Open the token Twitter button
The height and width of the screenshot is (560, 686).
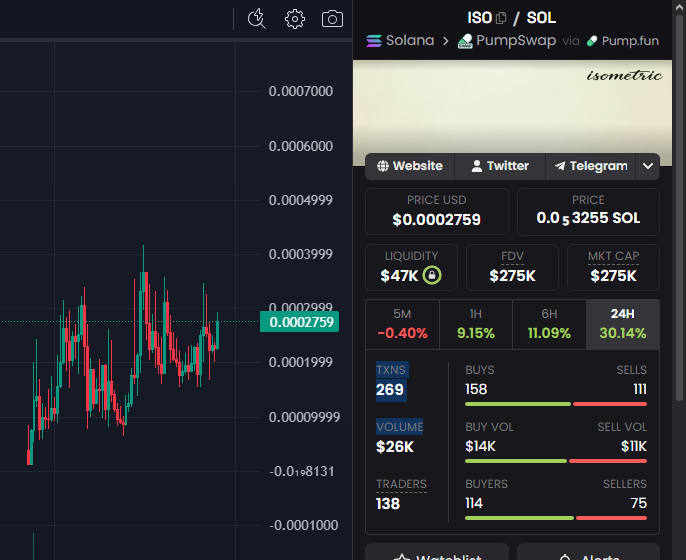[500, 166]
